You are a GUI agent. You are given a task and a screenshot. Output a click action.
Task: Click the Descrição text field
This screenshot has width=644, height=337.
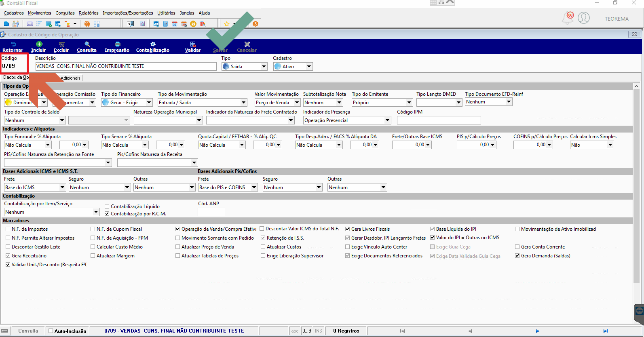click(126, 66)
